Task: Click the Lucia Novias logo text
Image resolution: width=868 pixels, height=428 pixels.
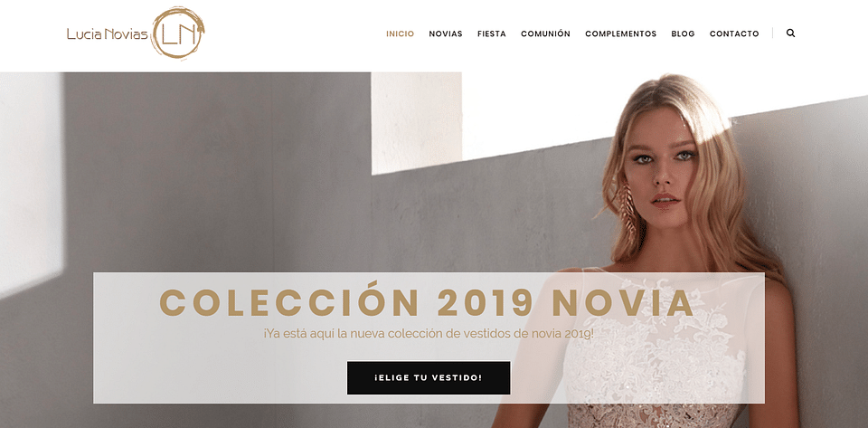Action: (x=108, y=34)
